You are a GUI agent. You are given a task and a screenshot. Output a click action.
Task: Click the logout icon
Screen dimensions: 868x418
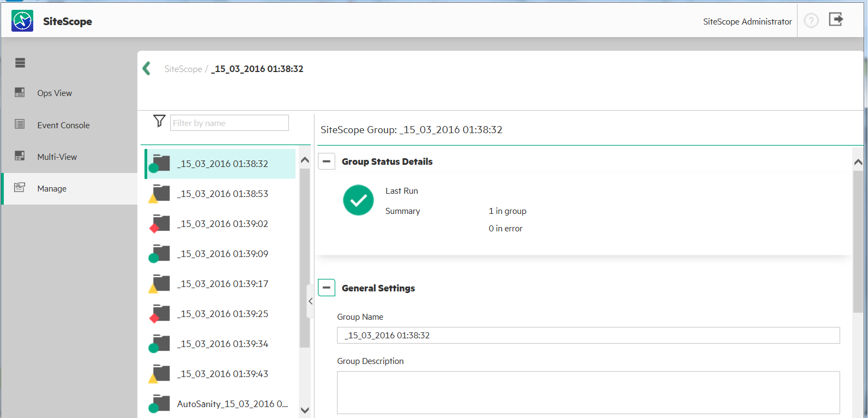point(836,20)
